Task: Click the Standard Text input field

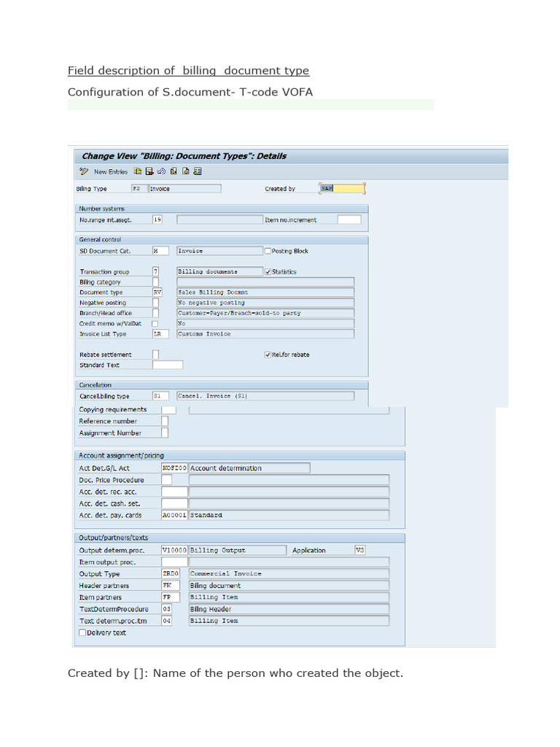Action: click(x=168, y=365)
